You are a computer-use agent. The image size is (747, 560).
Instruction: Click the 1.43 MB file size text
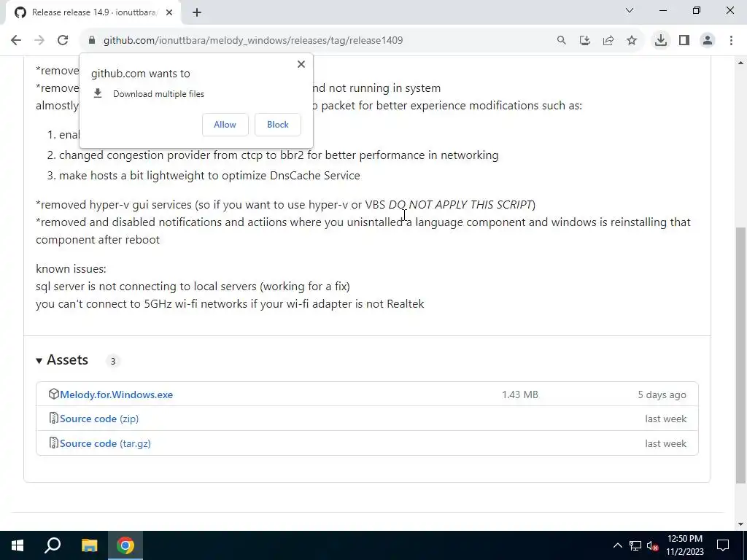tap(519, 394)
